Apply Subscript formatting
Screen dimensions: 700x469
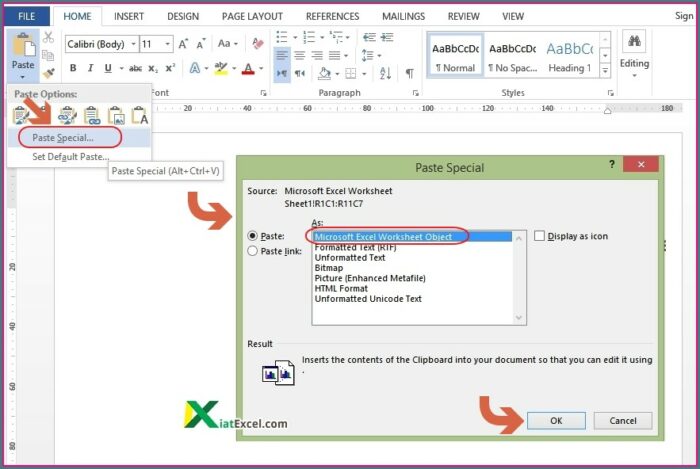(x=153, y=69)
